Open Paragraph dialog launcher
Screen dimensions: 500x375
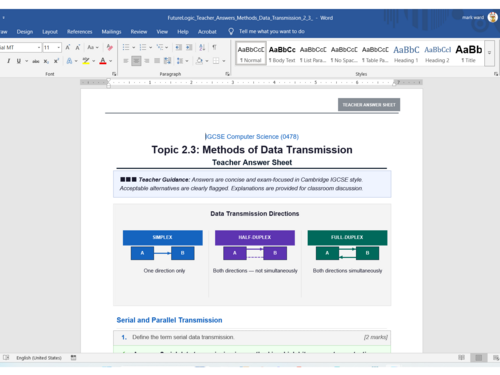click(x=227, y=74)
